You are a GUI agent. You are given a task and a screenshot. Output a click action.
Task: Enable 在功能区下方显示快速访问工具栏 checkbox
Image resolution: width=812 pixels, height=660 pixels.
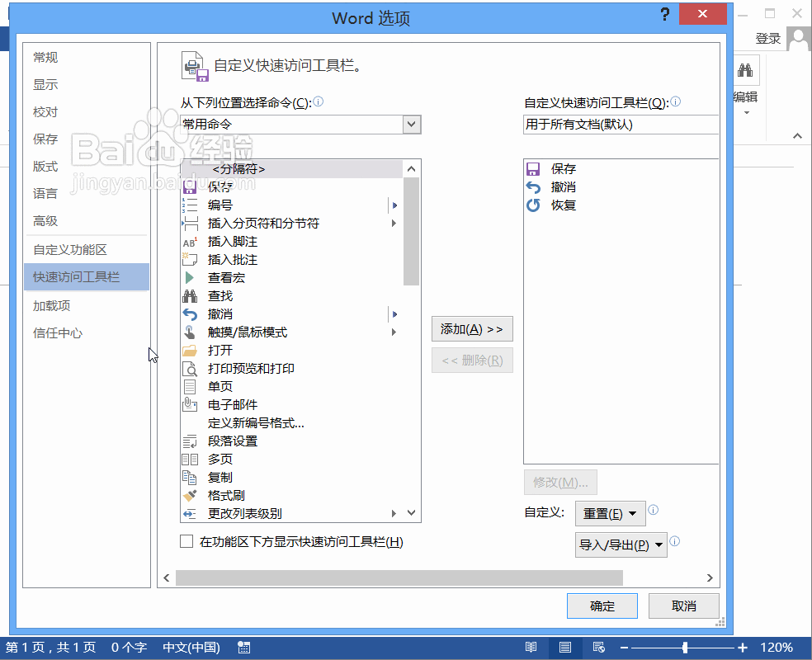(186, 541)
